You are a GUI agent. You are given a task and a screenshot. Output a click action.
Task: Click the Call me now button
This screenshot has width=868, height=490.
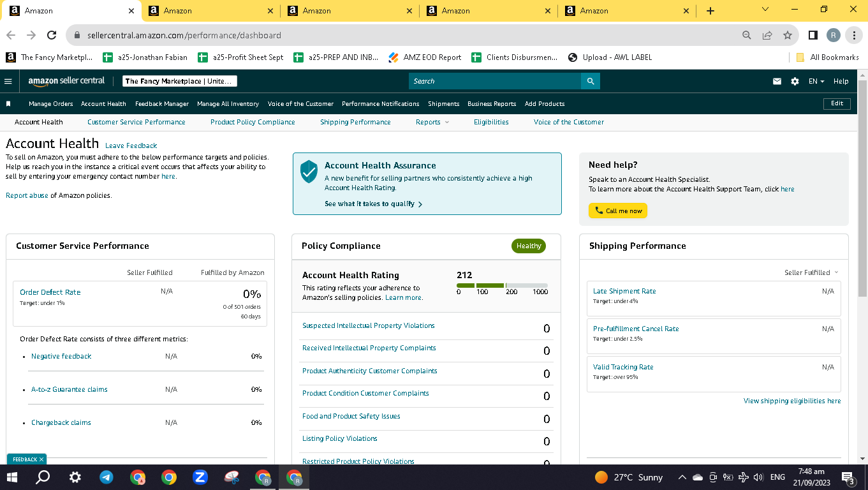pyautogui.click(x=618, y=211)
